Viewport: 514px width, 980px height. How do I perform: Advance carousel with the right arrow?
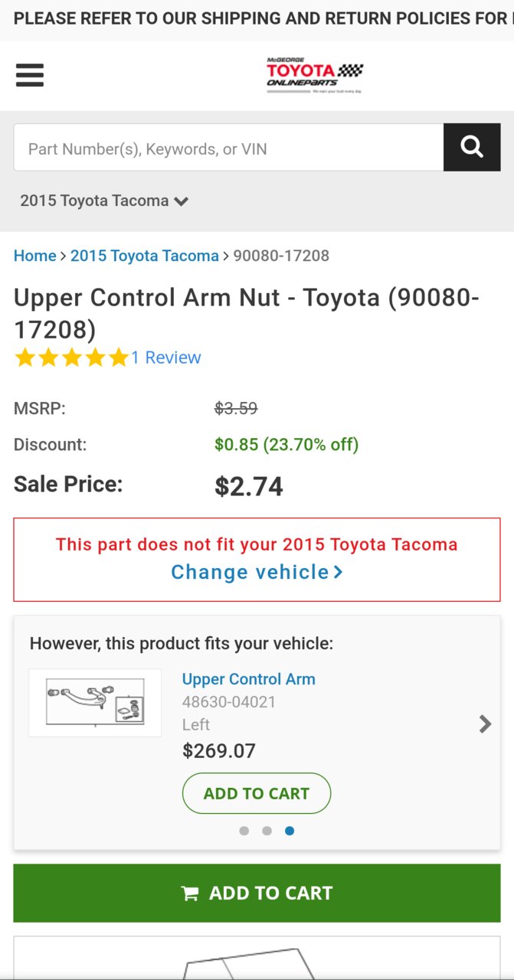[x=485, y=724]
